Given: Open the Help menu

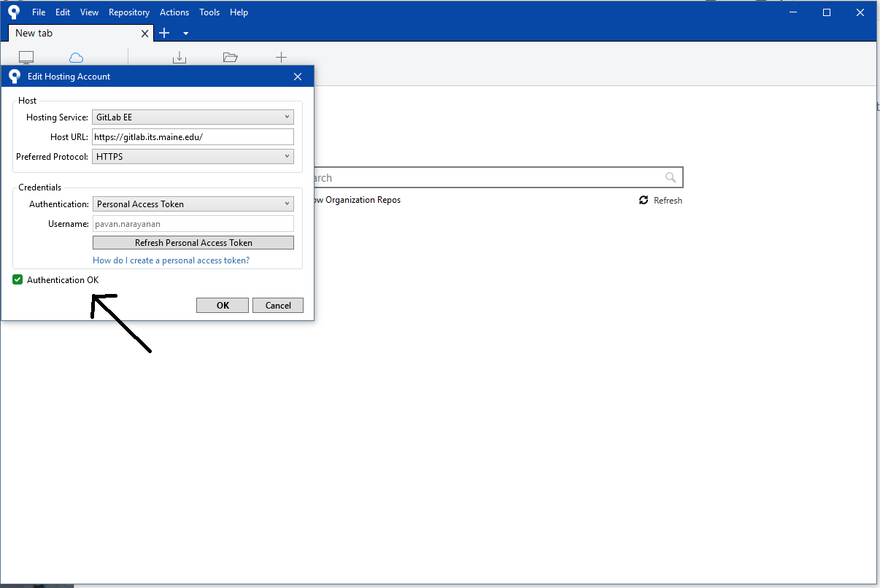Looking at the screenshot, I should 239,12.
